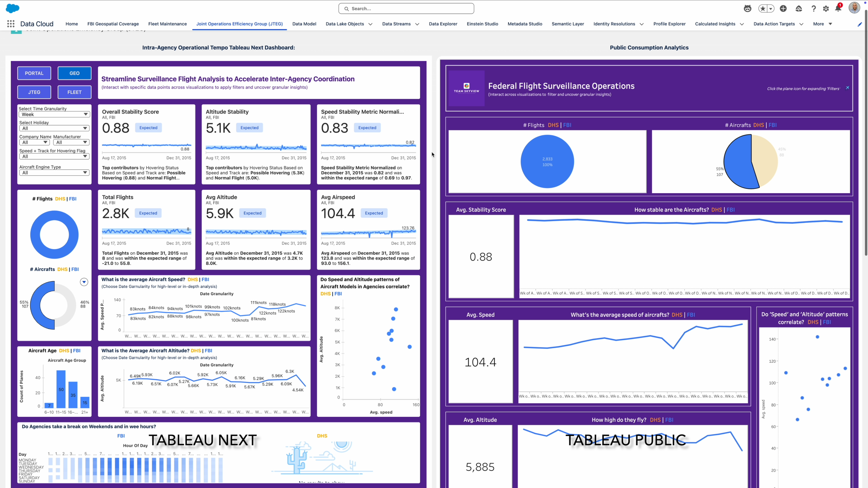Viewport: 868px width, 488px height.
Task: View notifications bell icon
Action: 838,9
